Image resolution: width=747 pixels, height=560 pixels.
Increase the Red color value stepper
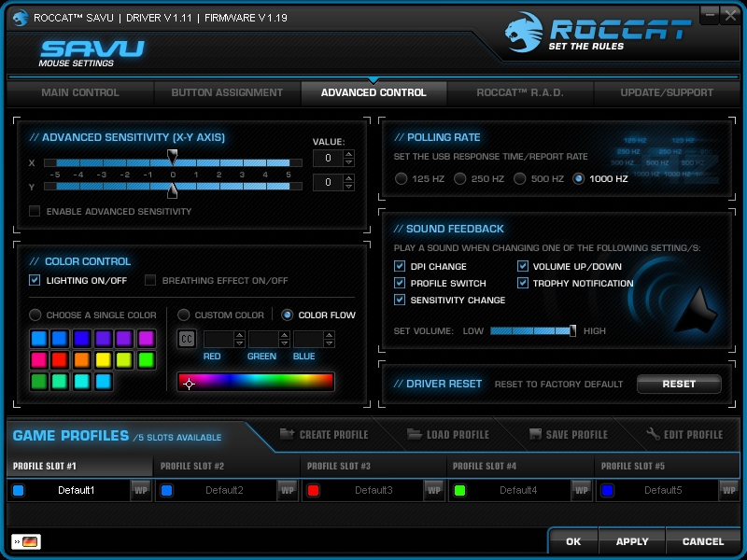click(x=239, y=335)
